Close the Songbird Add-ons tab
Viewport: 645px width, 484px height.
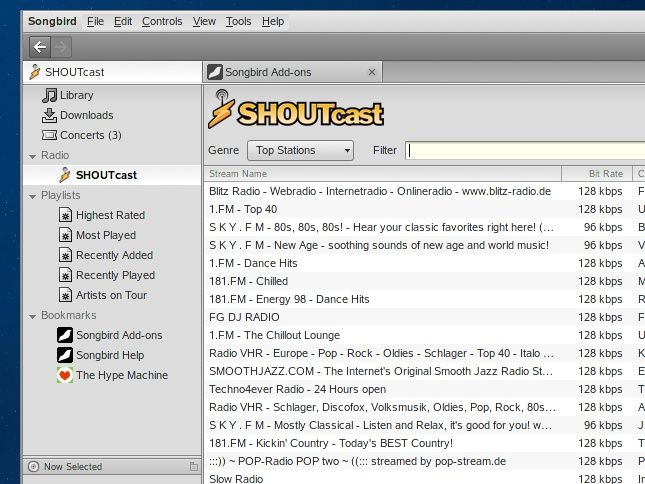tap(372, 72)
